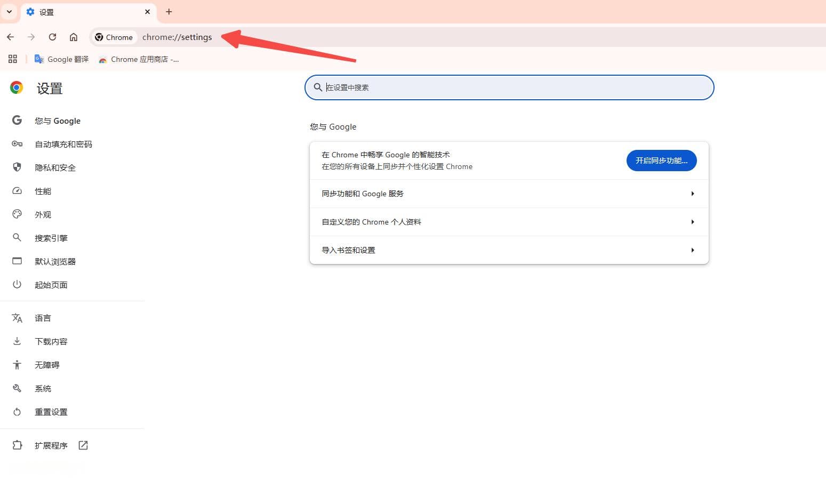Click the puzzle piece extensions icon
The width and height of the screenshot is (826, 504).
point(17,445)
